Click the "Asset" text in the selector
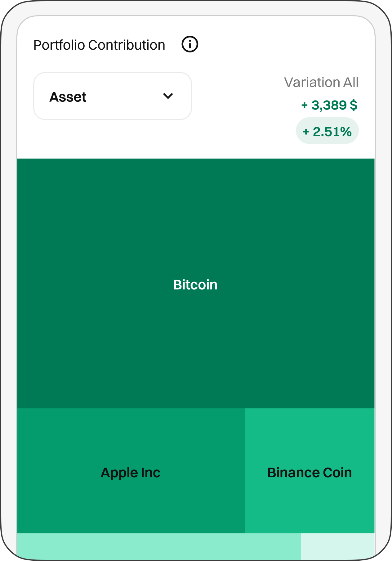The width and height of the screenshot is (392, 561). point(68,97)
